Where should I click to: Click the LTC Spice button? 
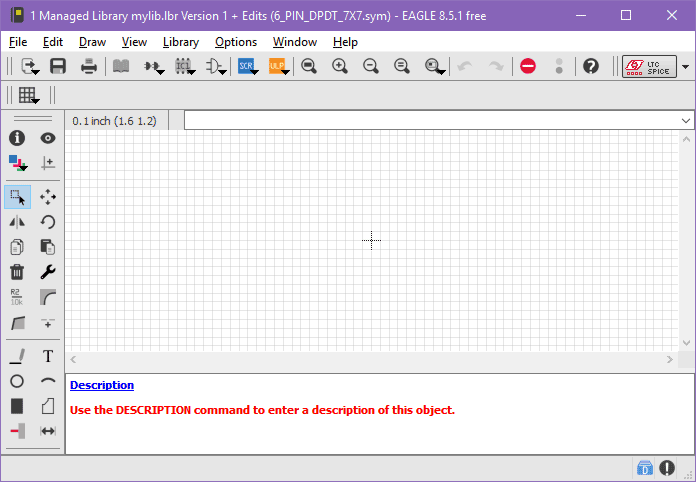click(x=649, y=66)
